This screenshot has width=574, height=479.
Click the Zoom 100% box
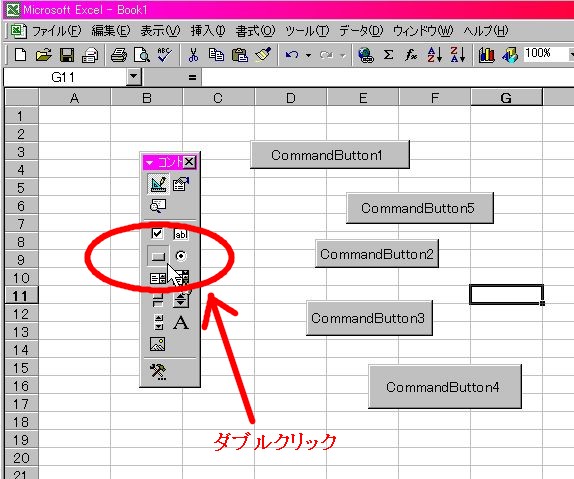click(546, 54)
